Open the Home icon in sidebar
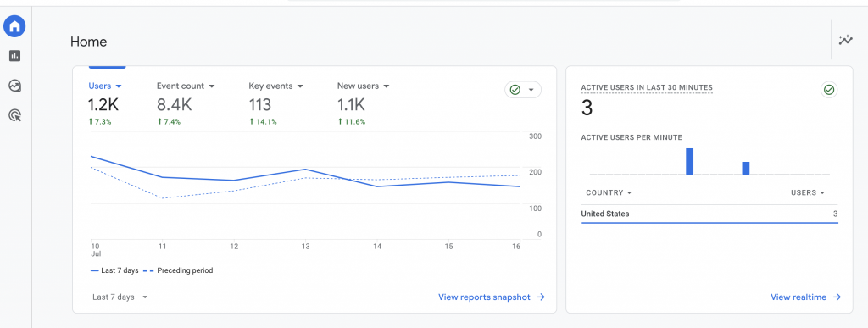868x328 pixels. (15, 26)
